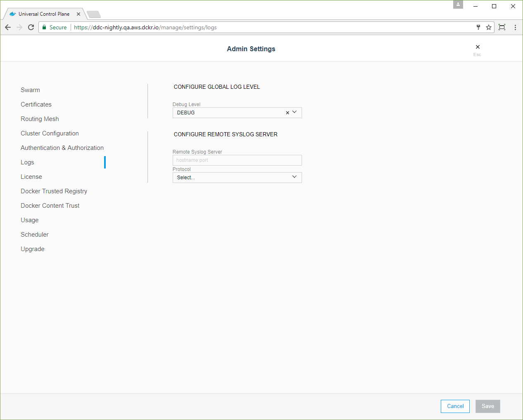This screenshot has height=420, width=523.
Task: Select Docker Trusted Registry settings
Action: (x=54, y=191)
